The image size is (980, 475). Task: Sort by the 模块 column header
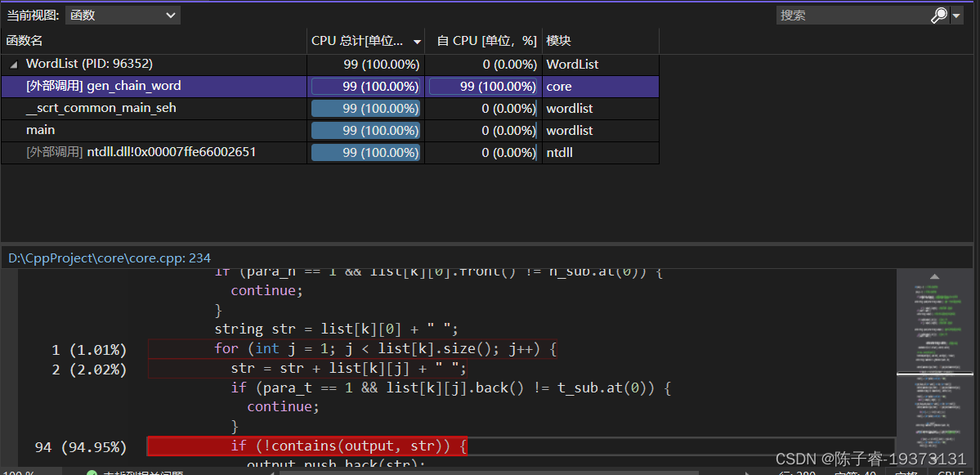pos(600,41)
